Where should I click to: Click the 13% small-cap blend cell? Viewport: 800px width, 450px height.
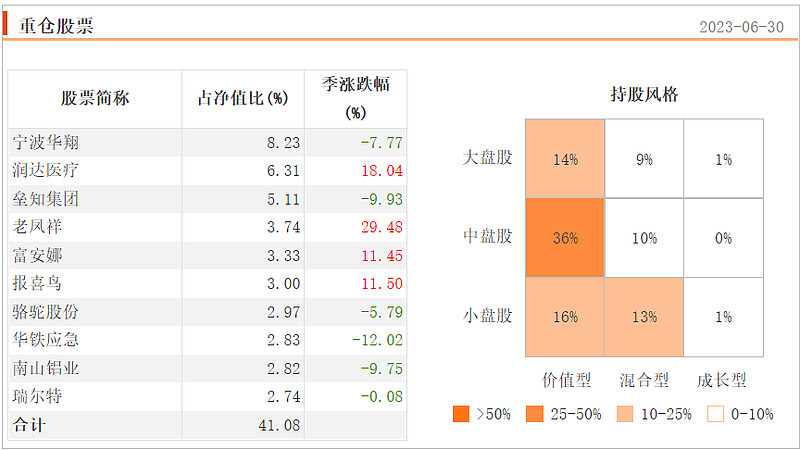[644, 317]
